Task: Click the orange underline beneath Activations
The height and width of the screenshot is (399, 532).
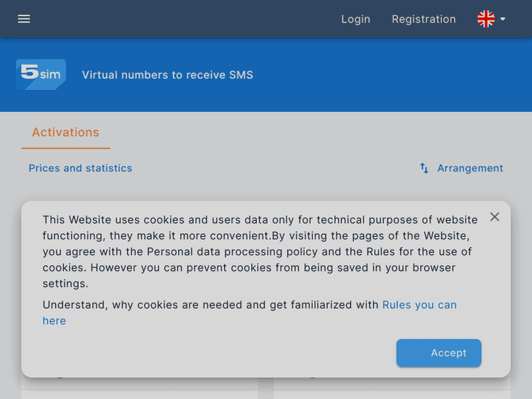Action: 65,148
